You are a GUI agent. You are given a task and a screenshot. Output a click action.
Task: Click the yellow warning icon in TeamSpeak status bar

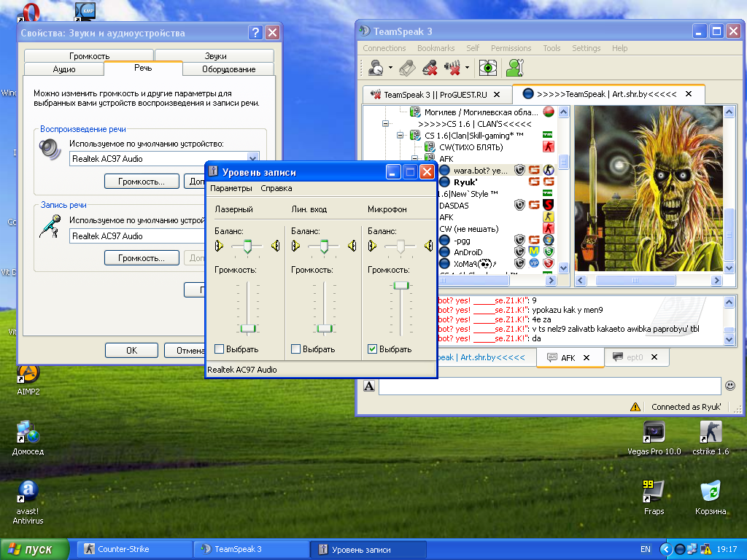(635, 407)
